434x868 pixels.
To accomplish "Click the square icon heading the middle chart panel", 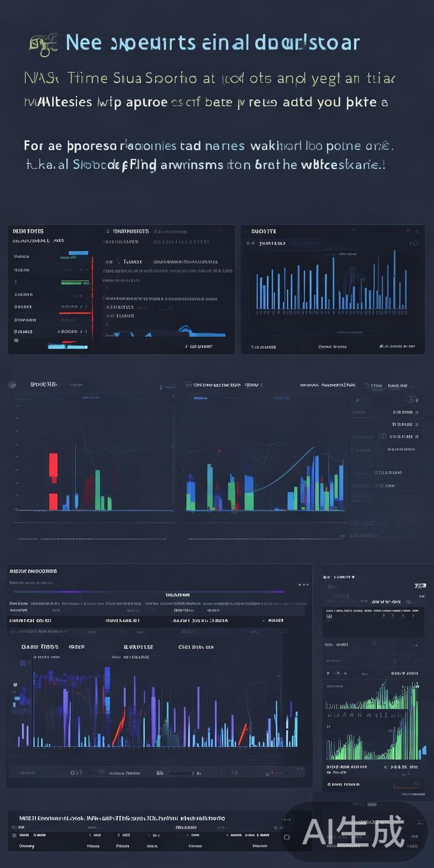I will 189,385.
